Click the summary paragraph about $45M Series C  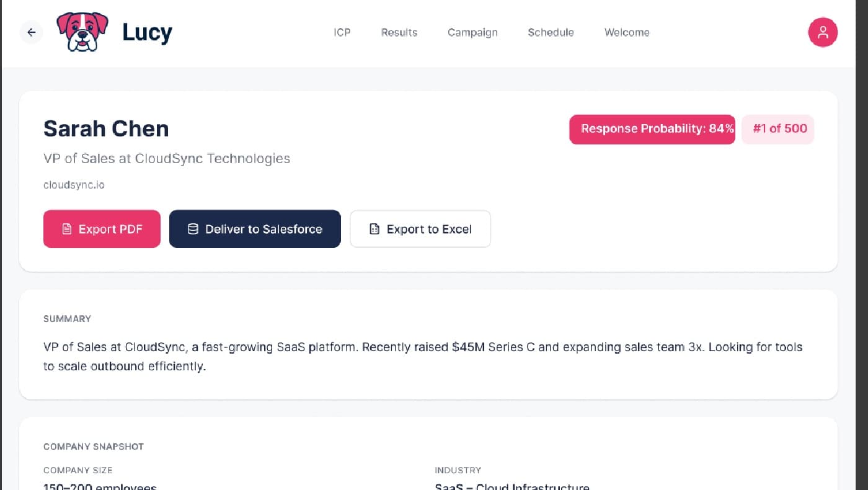[423, 357]
